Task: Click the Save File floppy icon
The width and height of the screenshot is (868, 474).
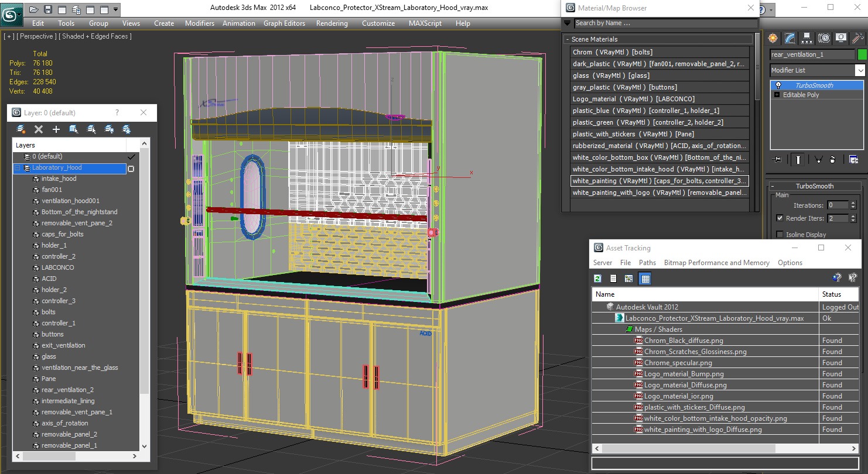Action: pyautogui.click(x=47, y=9)
